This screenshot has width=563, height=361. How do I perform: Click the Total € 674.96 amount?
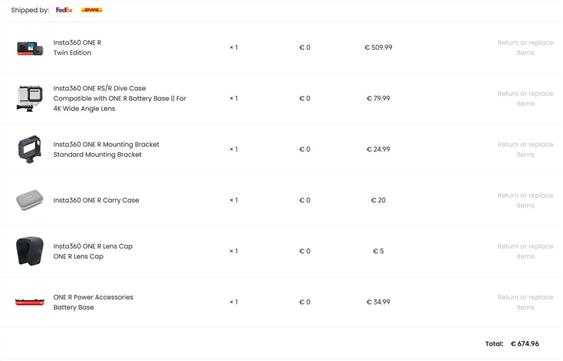pos(525,344)
